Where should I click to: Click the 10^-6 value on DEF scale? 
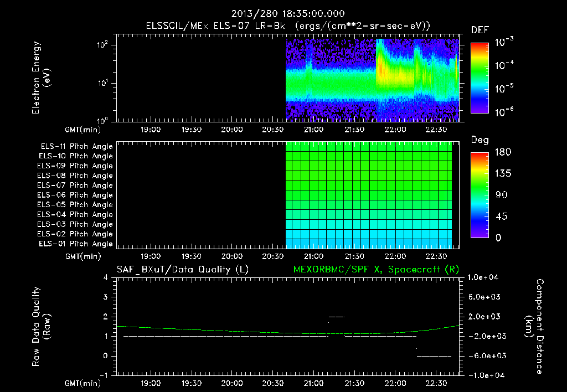click(504, 112)
